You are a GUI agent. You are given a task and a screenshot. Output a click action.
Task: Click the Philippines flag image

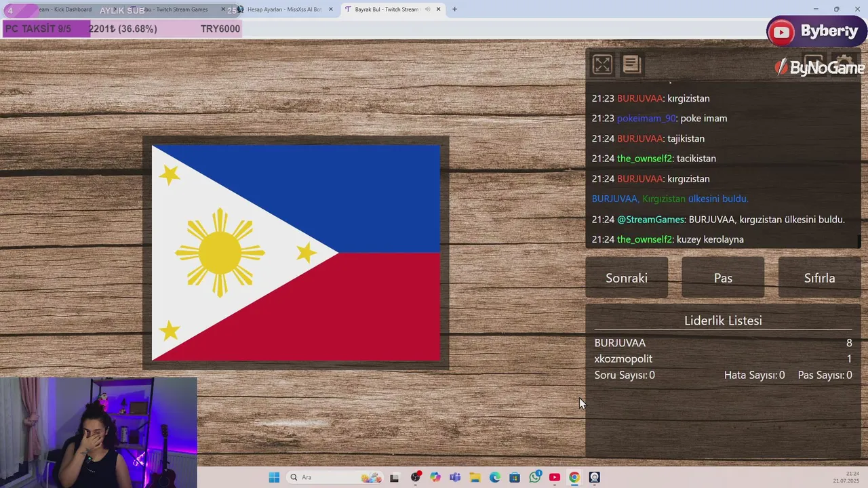[x=296, y=253]
